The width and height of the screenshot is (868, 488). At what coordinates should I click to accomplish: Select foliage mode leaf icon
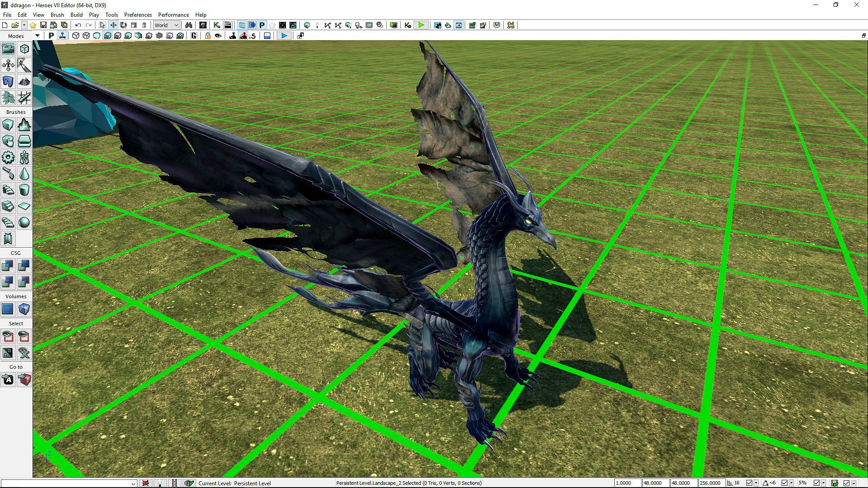coord(8,98)
